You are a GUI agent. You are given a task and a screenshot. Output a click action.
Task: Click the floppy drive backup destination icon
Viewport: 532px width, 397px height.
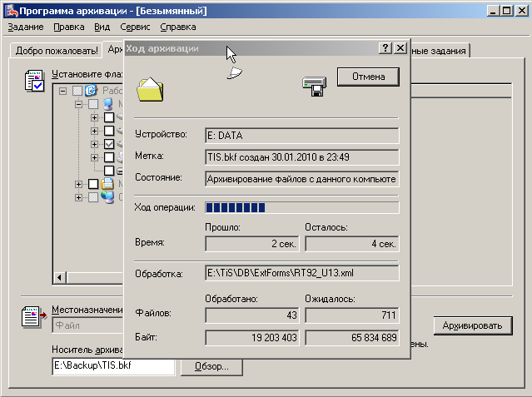pos(313,85)
